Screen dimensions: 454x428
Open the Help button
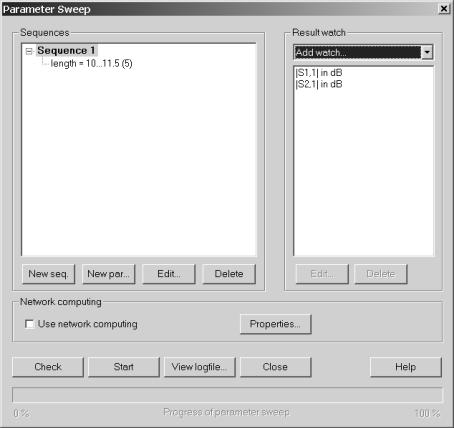tap(406, 367)
